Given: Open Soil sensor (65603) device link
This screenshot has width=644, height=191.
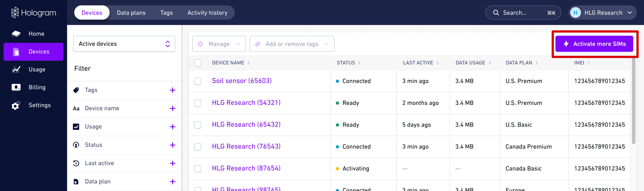Looking at the screenshot, I should [x=242, y=81].
